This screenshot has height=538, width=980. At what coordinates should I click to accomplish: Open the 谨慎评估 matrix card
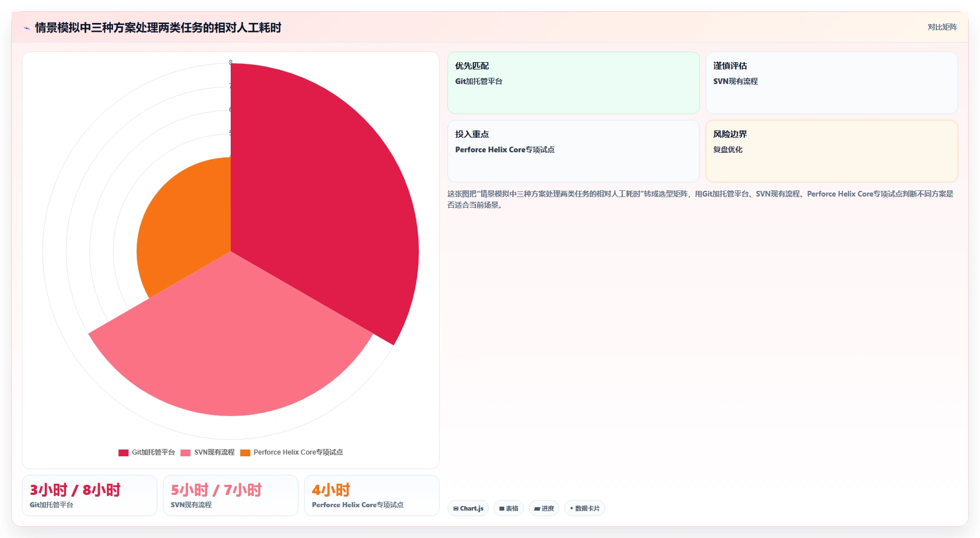[x=832, y=83]
